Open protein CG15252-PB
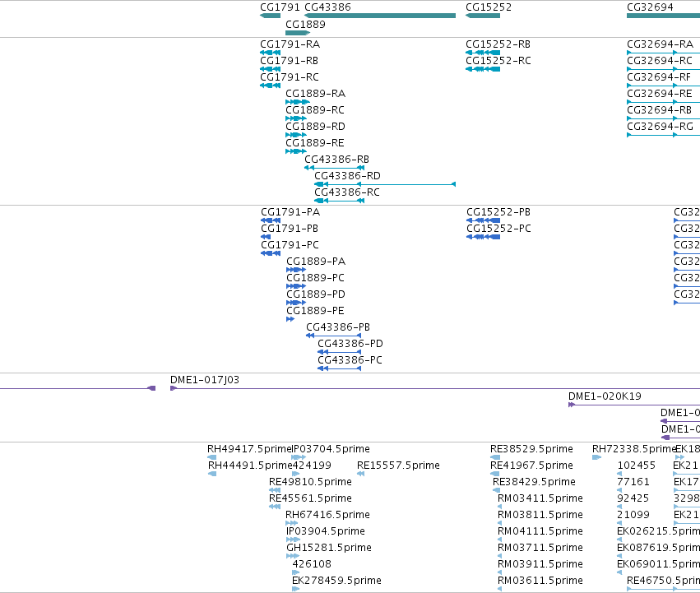 click(483, 220)
